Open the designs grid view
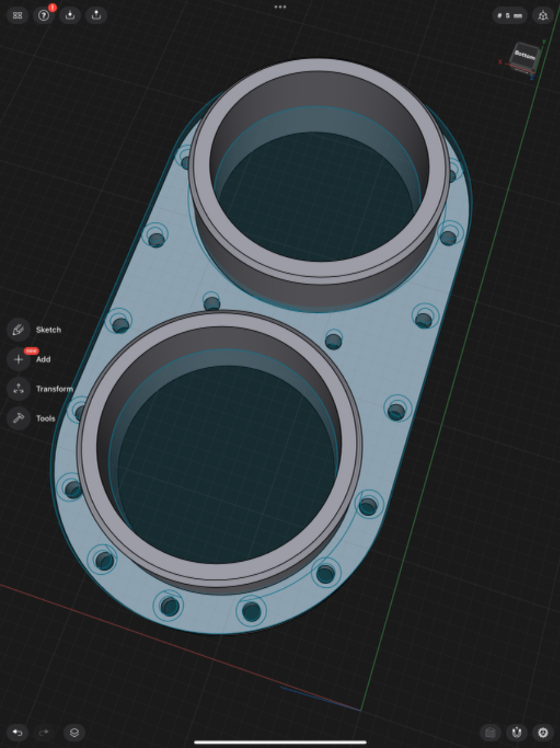This screenshot has height=748, width=560. coord(17,16)
